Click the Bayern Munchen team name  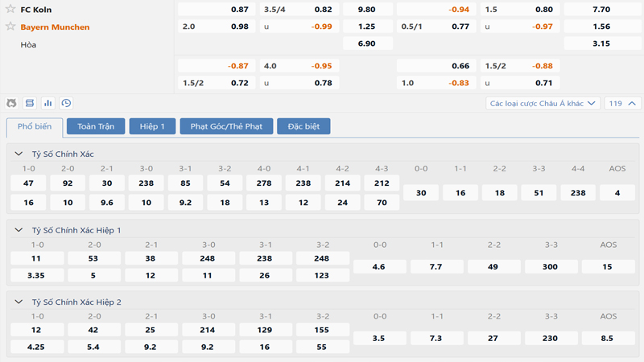(55, 27)
